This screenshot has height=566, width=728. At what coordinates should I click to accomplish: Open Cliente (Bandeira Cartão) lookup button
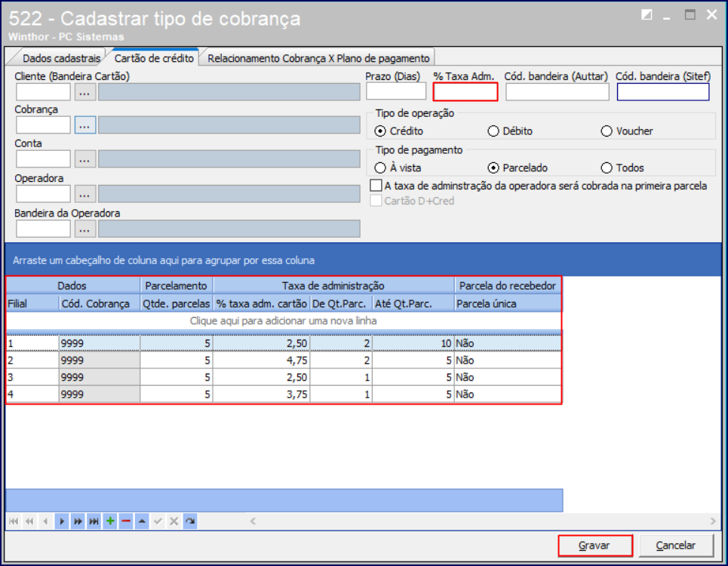coord(84,92)
